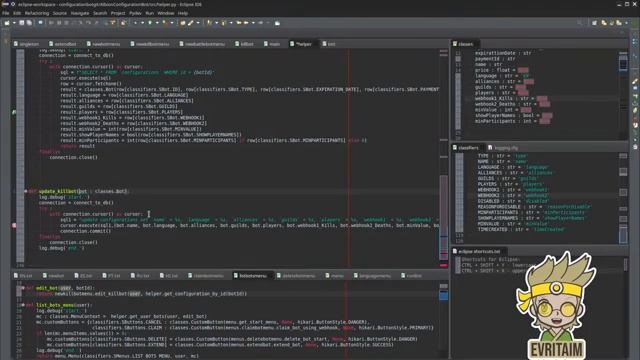The width and height of the screenshot is (640, 360).
Task: Switch to the logging.cfg tab
Action: [x=503, y=147]
